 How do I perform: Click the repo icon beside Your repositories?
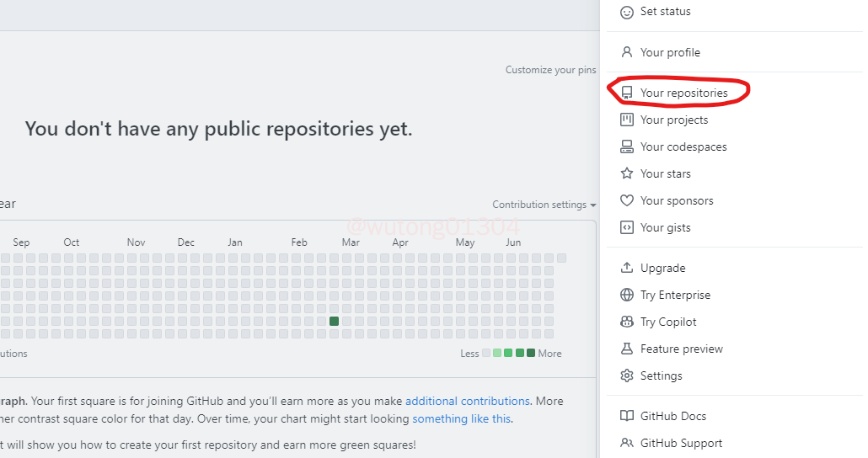point(626,93)
